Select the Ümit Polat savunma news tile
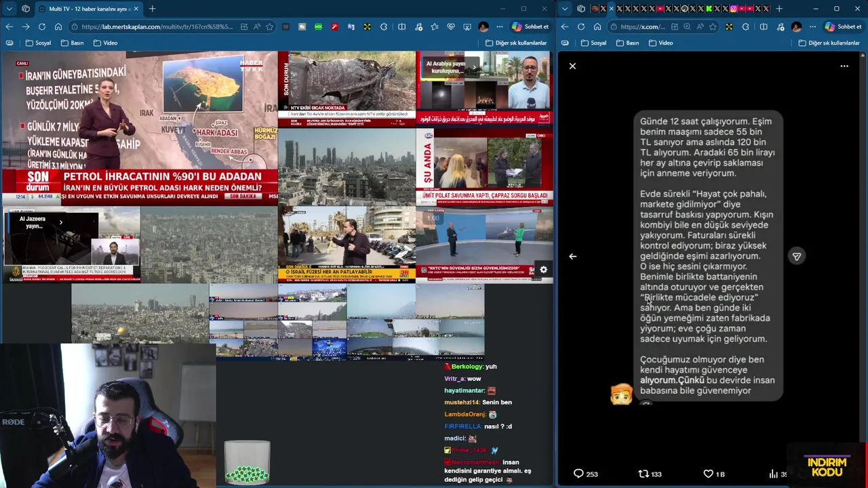This screenshot has width=868, height=488. pyautogui.click(x=484, y=167)
